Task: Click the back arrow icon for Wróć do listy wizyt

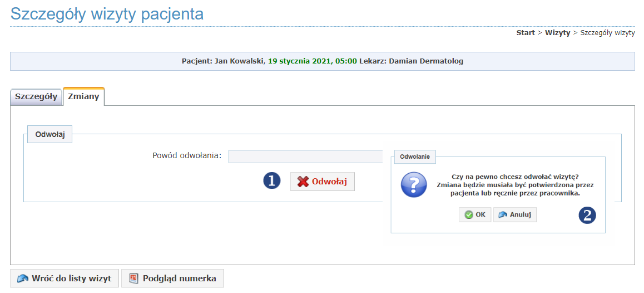Action: click(23, 279)
